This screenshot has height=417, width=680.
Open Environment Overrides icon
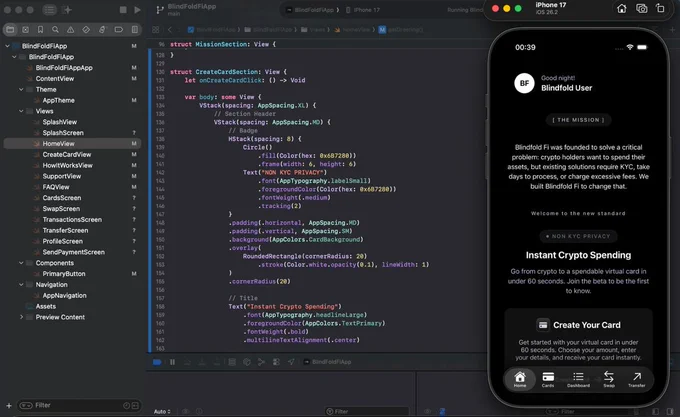click(x=276, y=362)
